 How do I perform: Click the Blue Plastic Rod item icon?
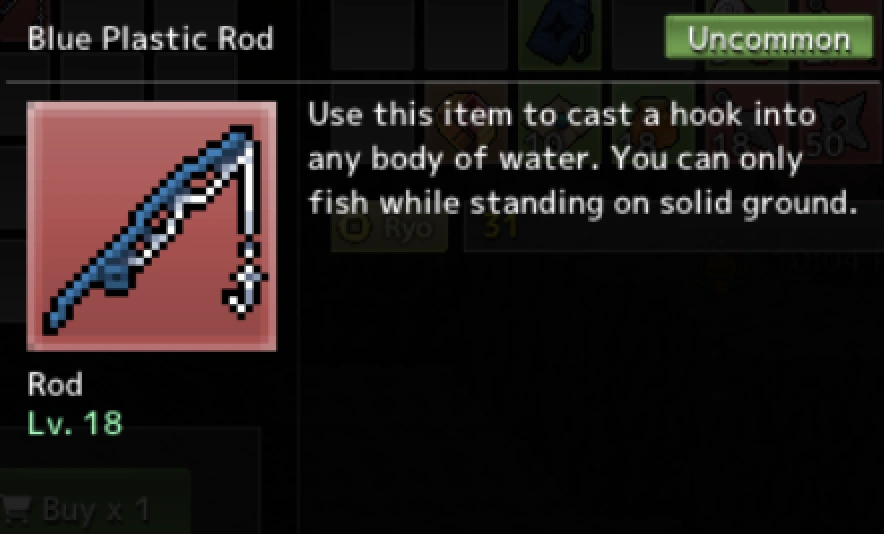[x=152, y=226]
